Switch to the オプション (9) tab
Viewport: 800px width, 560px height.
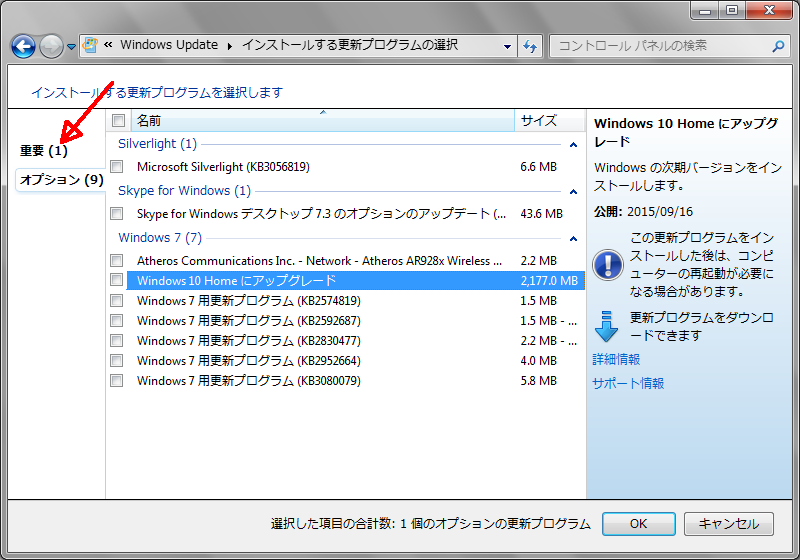pos(62,180)
